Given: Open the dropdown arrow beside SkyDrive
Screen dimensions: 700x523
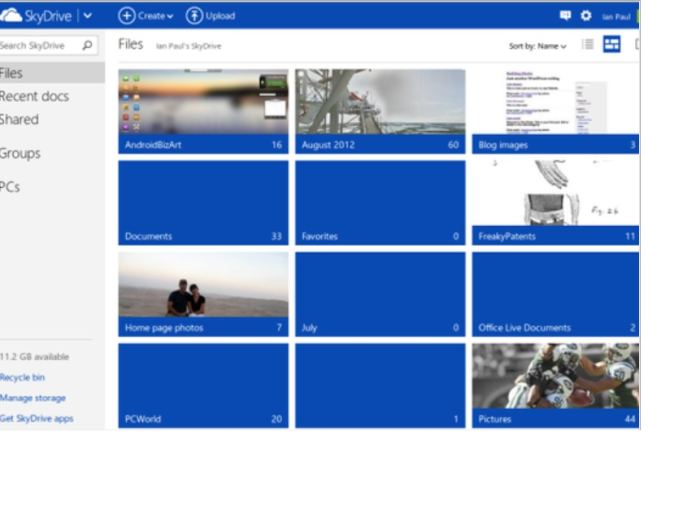Looking at the screenshot, I should (x=88, y=16).
